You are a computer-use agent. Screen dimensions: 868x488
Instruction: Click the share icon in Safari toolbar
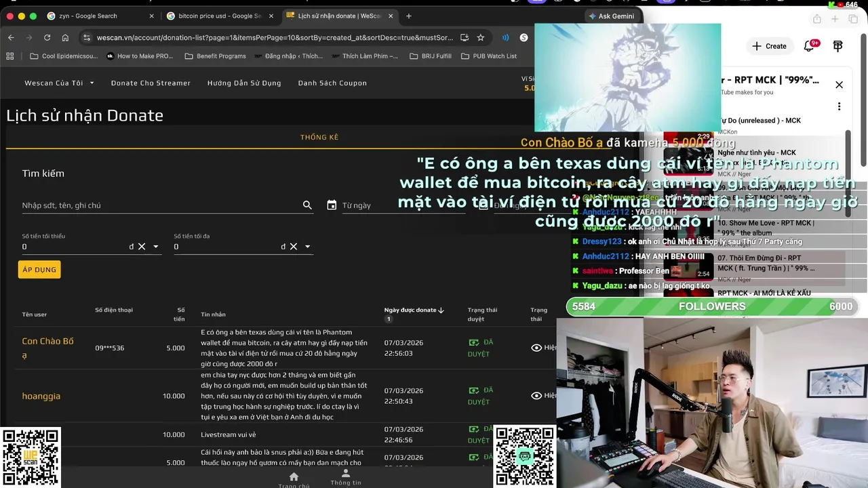click(x=816, y=19)
